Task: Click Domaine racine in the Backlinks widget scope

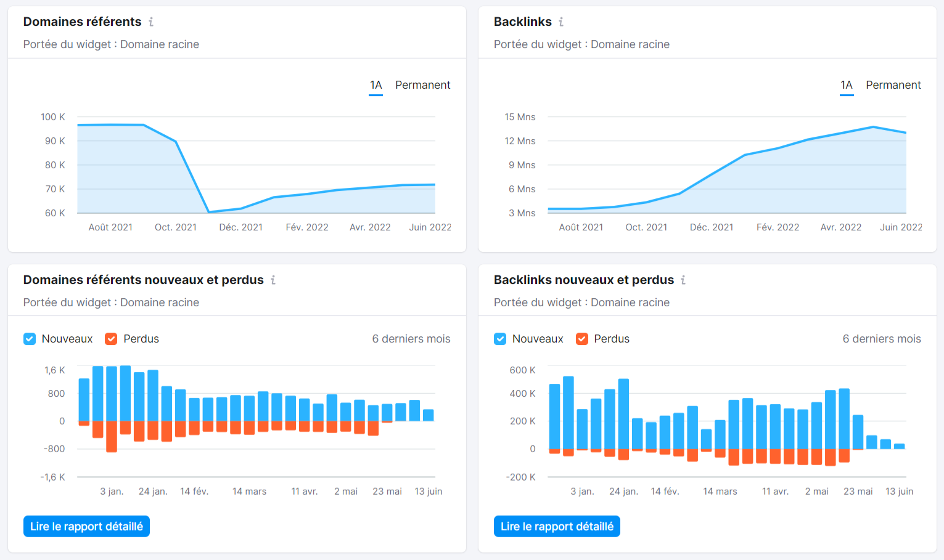Action: tap(630, 44)
